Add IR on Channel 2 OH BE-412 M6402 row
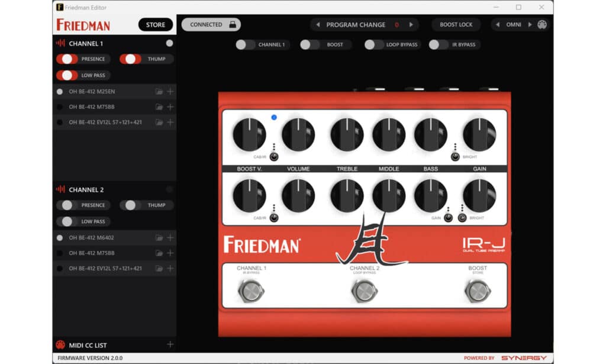 point(170,238)
